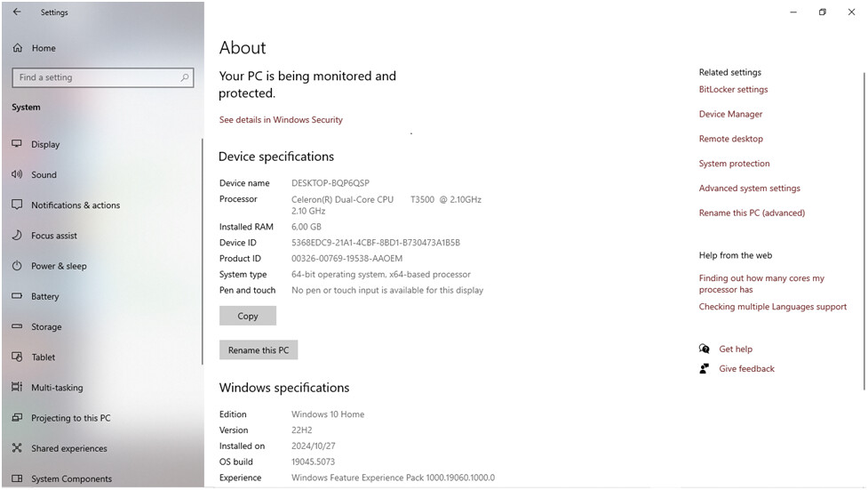
Task: Click Product ID value 00326-00769-19538-AAOEM
Action: point(346,258)
